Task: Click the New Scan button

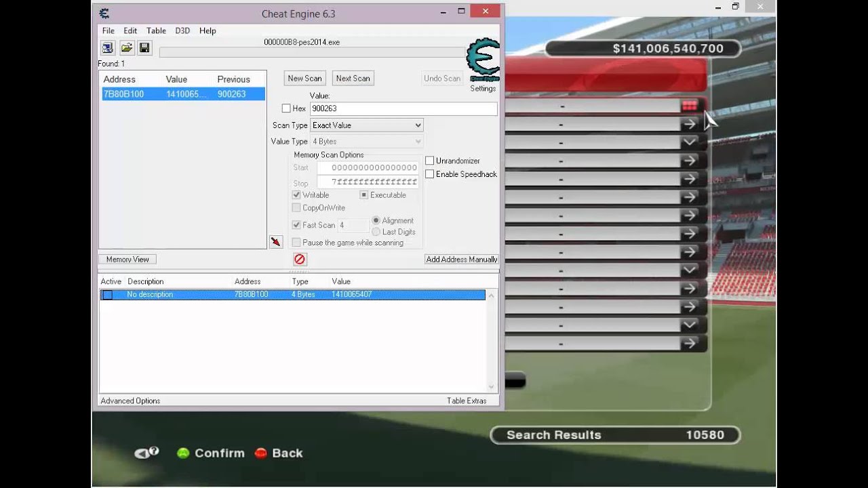Action: coord(304,79)
